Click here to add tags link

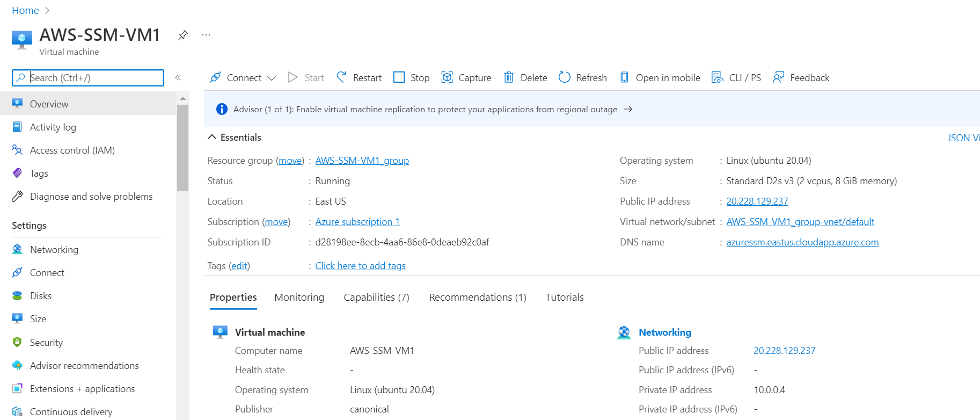click(360, 266)
